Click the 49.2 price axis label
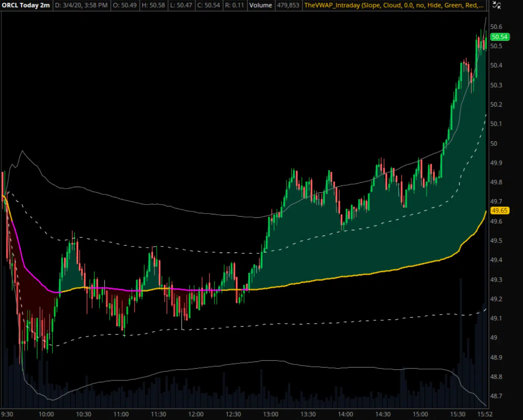This screenshot has width=523, height=420. coord(496,299)
